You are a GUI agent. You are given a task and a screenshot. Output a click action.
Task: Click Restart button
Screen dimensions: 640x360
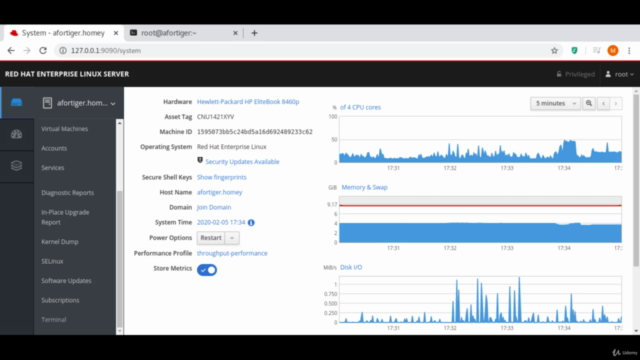tap(211, 238)
